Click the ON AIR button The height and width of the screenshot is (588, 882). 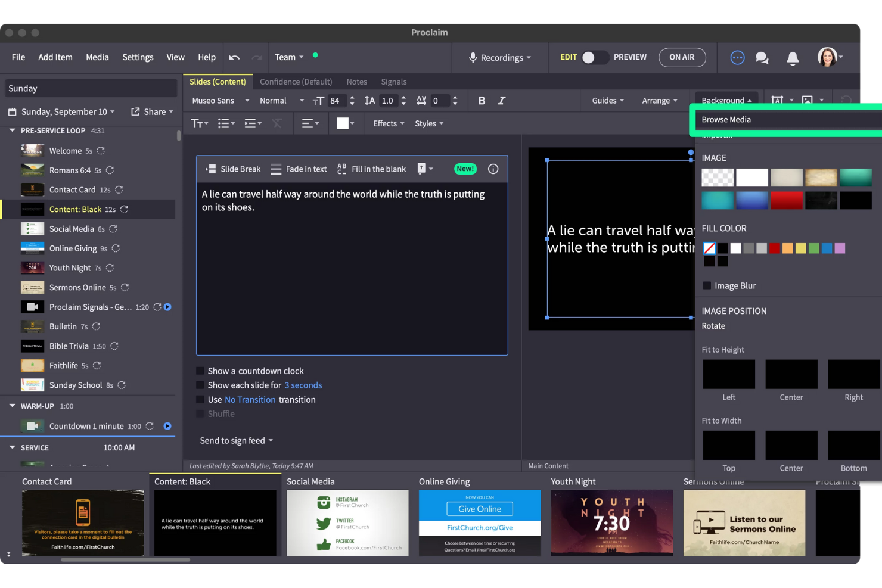click(x=682, y=57)
